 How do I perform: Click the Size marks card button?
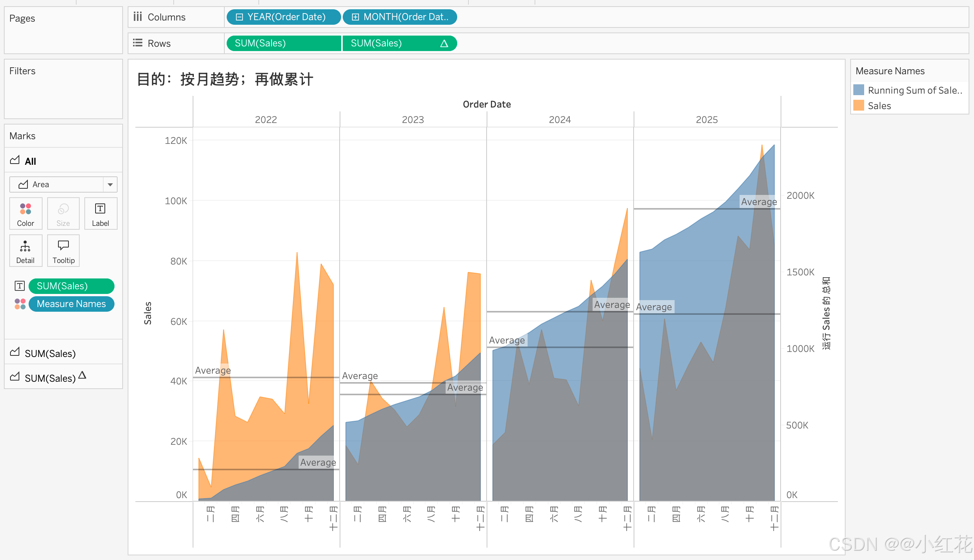[63, 214]
